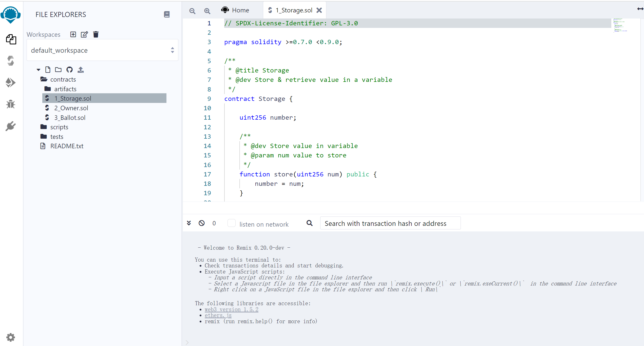
Task: Enable listen on network checkbox
Action: (x=232, y=223)
